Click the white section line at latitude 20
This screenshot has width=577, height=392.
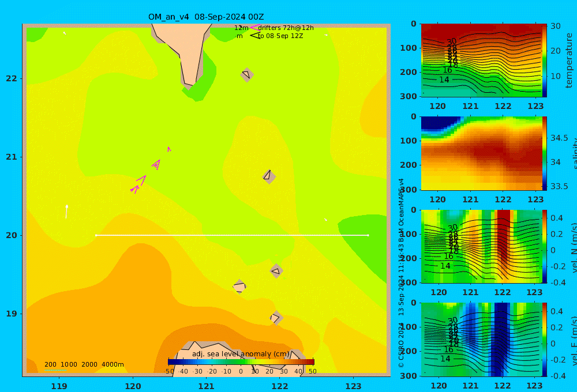coord(232,235)
